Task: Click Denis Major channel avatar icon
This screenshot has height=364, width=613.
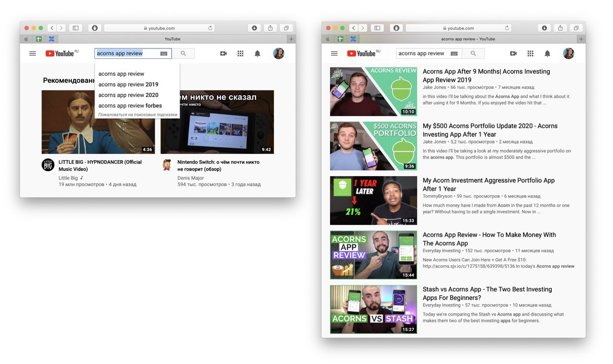Action: tap(167, 165)
